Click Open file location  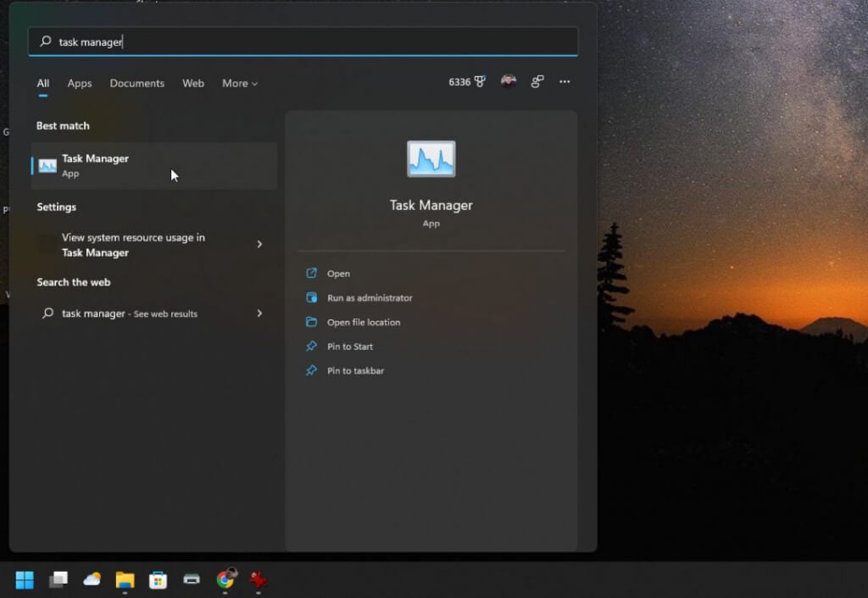[364, 323]
